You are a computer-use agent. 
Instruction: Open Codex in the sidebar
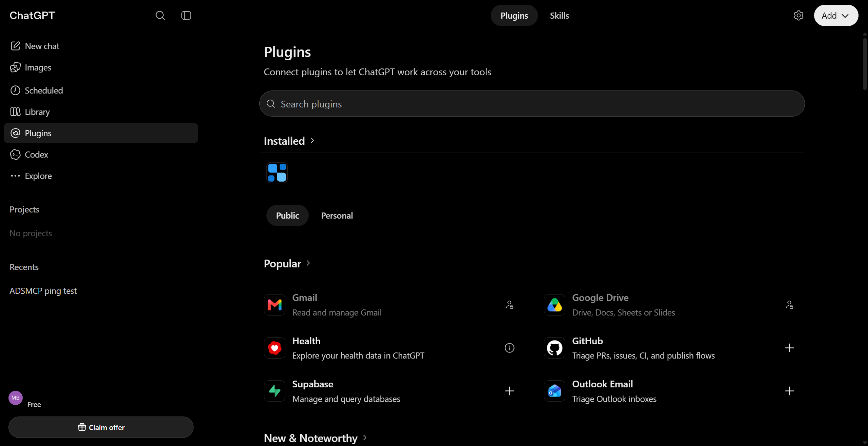101,155
